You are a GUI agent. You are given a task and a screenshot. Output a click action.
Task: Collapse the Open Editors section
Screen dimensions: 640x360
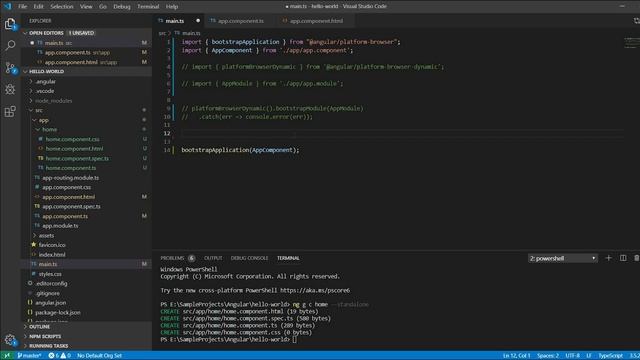(x=25, y=33)
